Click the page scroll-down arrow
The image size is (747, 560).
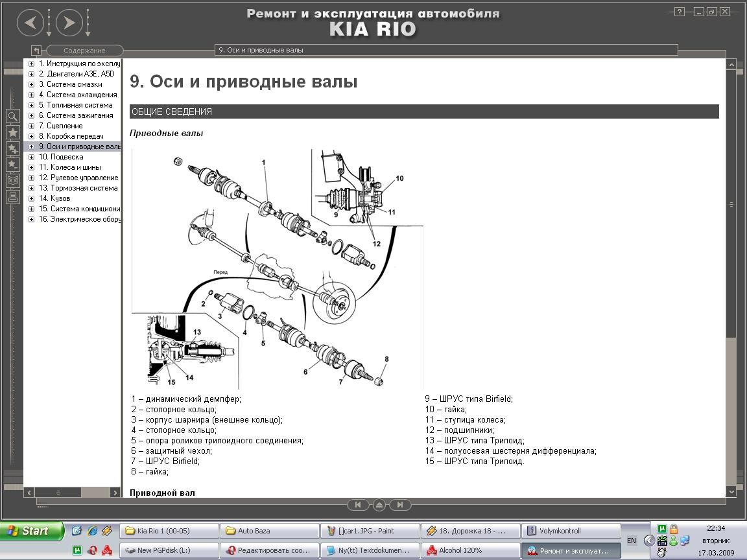click(731, 491)
